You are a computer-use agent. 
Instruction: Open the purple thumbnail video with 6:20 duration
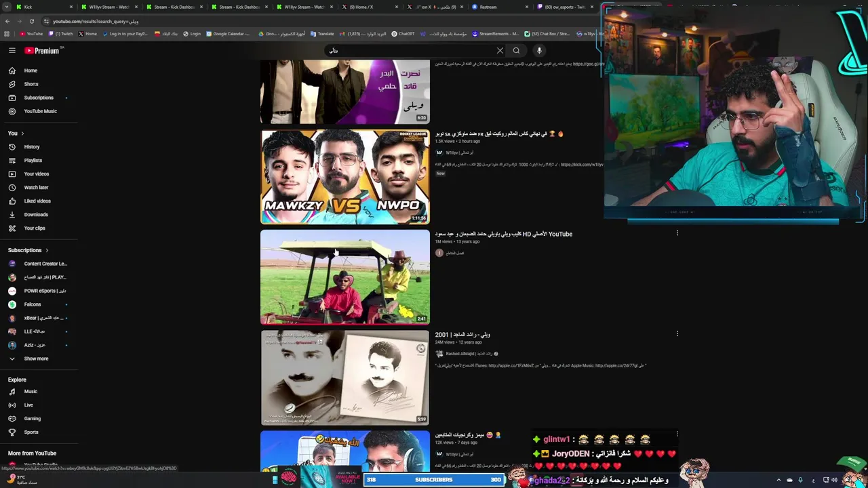(345, 91)
